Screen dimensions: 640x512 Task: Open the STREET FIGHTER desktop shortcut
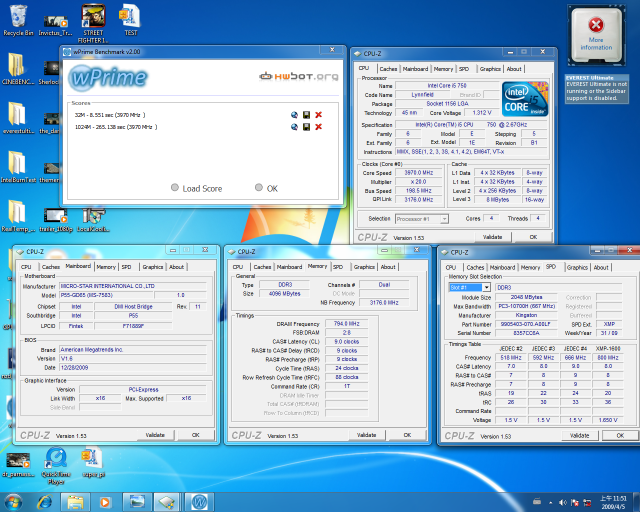(93, 23)
